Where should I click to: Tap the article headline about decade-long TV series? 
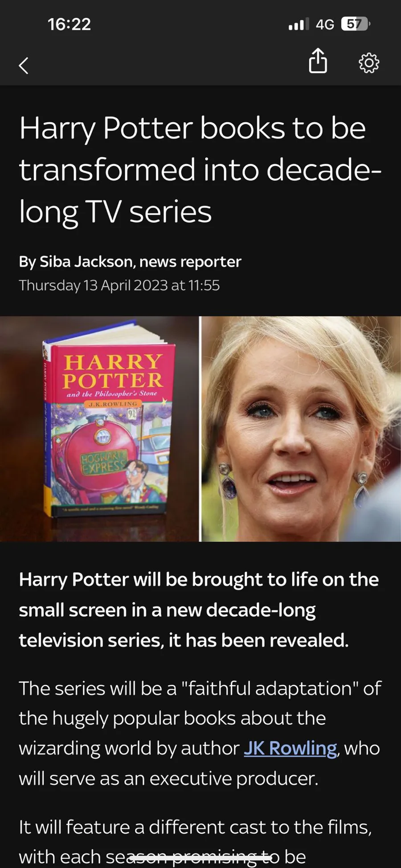[200, 170]
